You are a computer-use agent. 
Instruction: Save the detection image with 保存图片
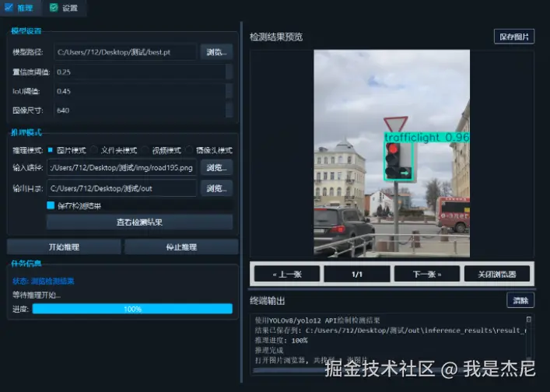click(x=513, y=36)
